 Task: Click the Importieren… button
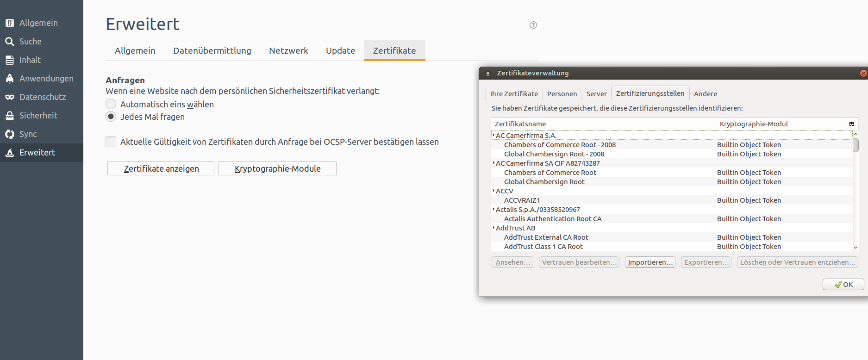click(x=650, y=262)
